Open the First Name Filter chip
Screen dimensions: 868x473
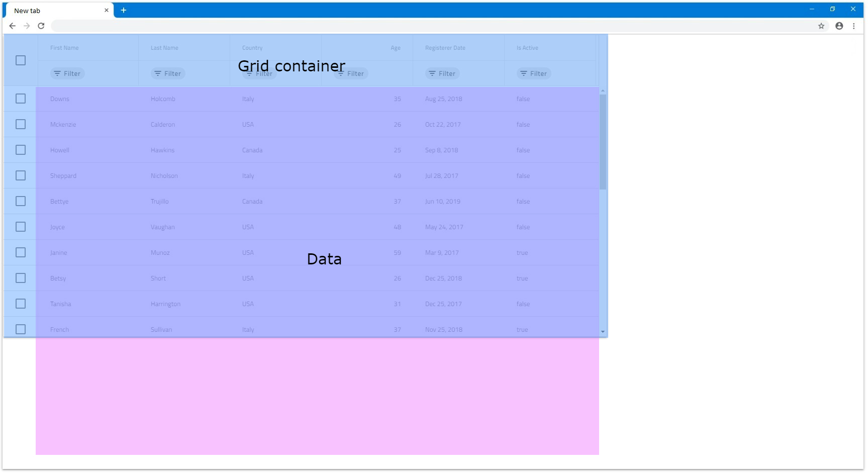pyautogui.click(x=67, y=74)
